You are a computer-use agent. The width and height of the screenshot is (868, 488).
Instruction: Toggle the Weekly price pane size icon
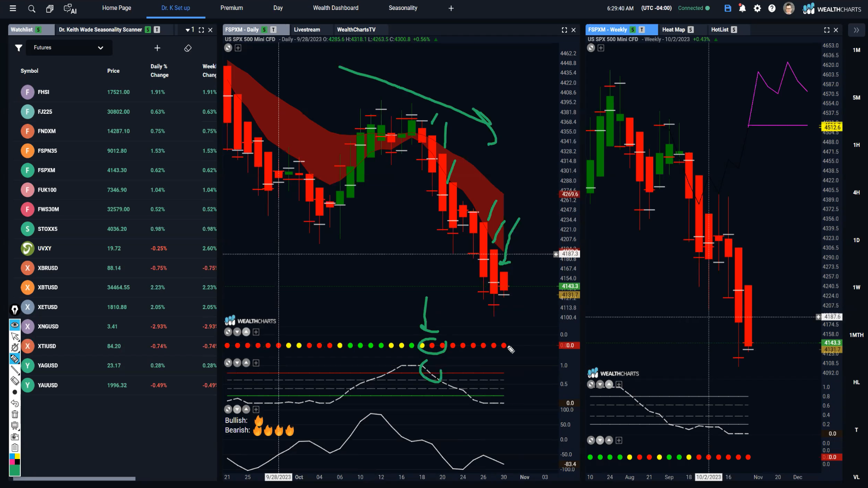pyautogui.click(x=591, y=48)
